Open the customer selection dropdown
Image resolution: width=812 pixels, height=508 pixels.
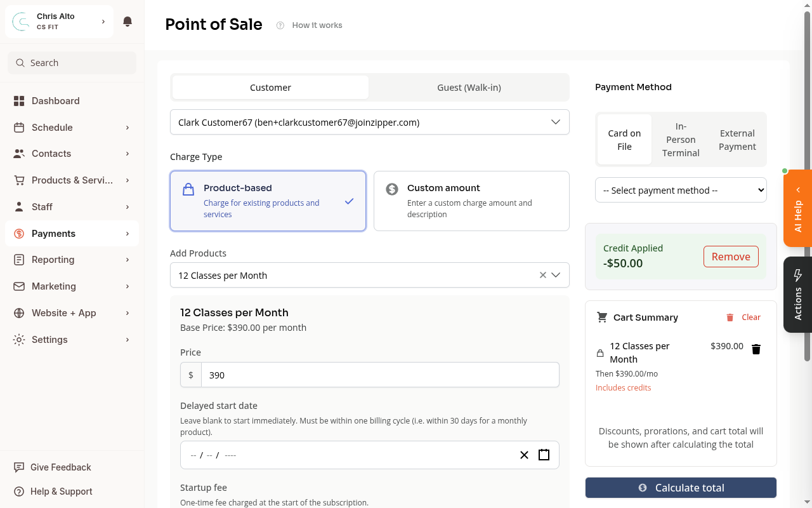click(x=370, y=122)
